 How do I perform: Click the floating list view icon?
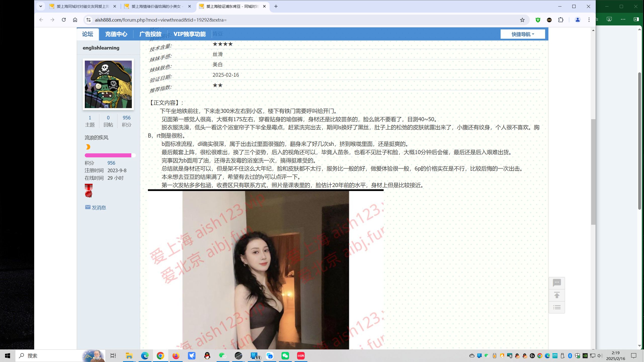(x=557, y=307)
